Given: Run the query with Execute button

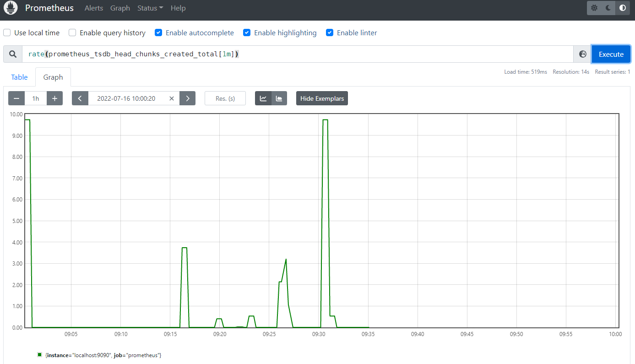Looking at the screenshot, I should (x=611, y=54).
